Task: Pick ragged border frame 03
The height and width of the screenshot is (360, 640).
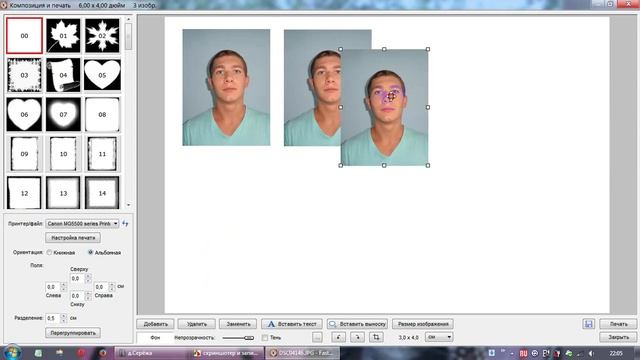Action: pyautogui.click(x=24, y=75)
